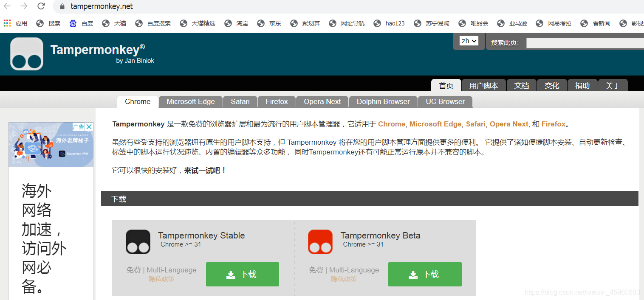The image size is (644, 300).
Task: Click the Tampermonkey Stable black icon
Action: [138, 242]
